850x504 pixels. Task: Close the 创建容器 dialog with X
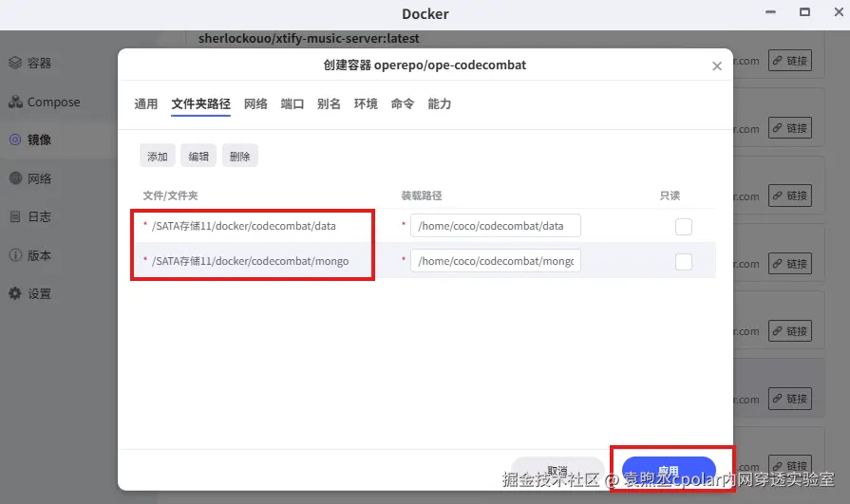click(717, 66)
